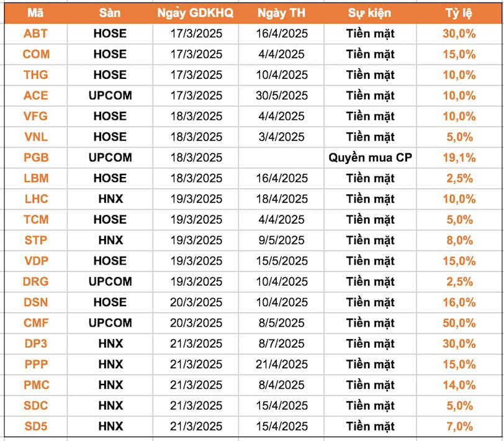This screenshot has width=504, height=441.
Task: Select the 'Ngày TH' header cell
Action: 281,13
